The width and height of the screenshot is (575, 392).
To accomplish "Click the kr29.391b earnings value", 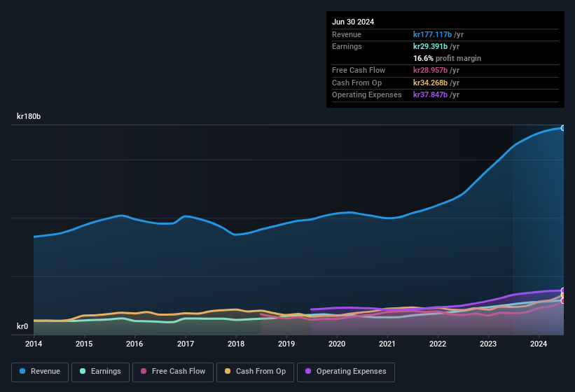I will 430,46.
